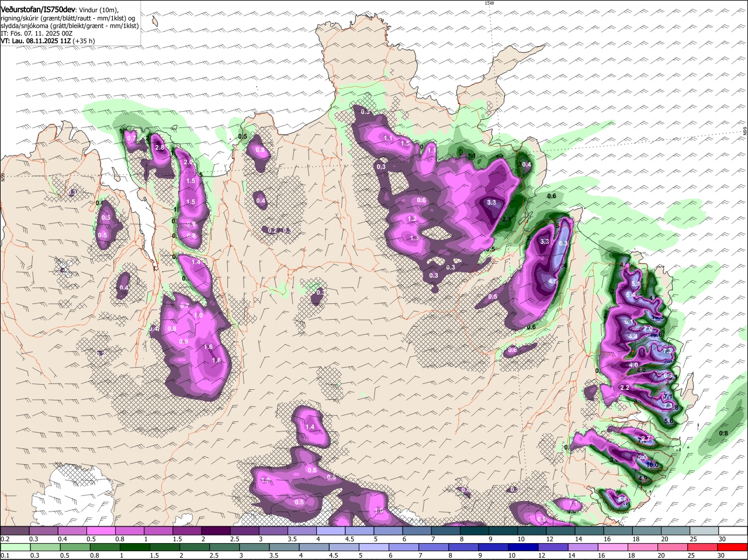Click the 10.0 precipitation value on the map
The width and height of the screenshot is (748, 560).
click(x=652, y=465)
